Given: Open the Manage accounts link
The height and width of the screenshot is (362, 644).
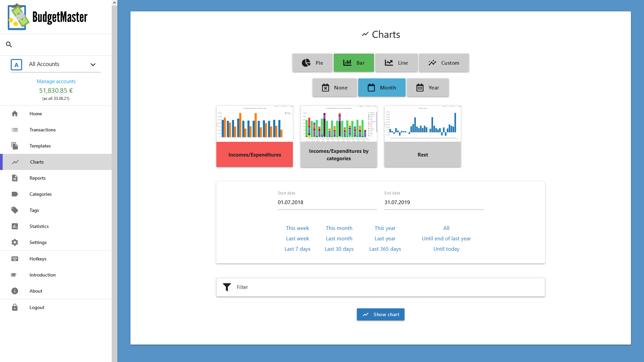Looking at the screenshot, I should [56, 81].
